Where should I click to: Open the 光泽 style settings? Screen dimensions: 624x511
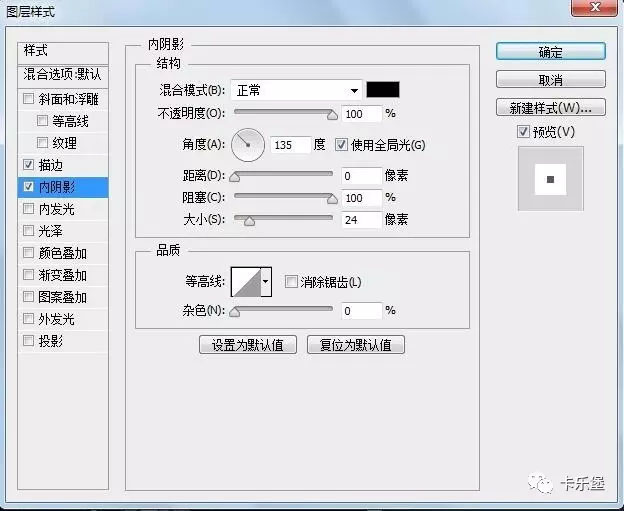click(51, 231)
